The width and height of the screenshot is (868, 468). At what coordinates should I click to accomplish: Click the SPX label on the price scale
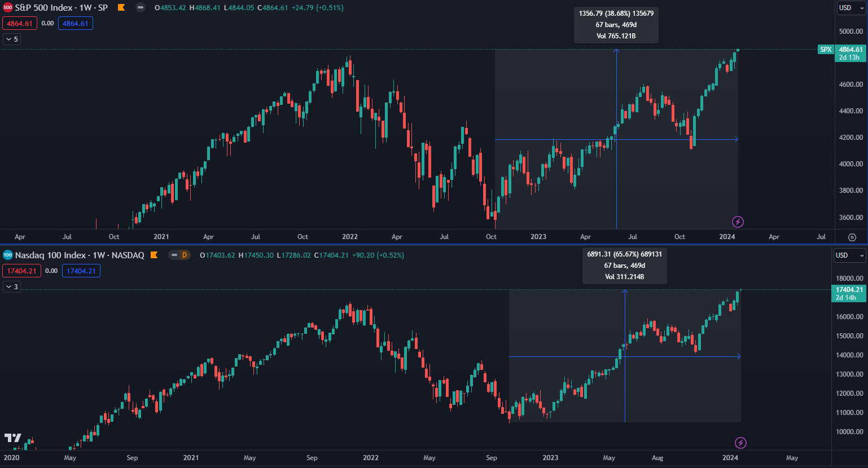click(x=826, y=50)
